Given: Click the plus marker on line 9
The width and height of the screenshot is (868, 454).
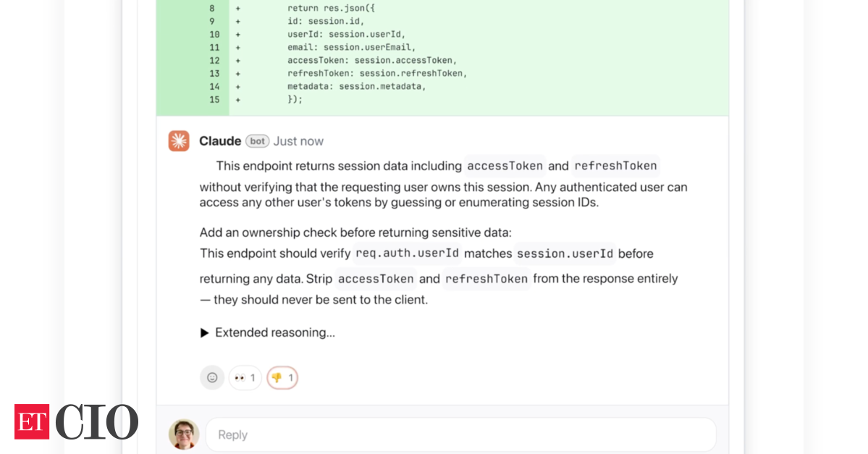Looking at the screenshot, I should point(237,22).
